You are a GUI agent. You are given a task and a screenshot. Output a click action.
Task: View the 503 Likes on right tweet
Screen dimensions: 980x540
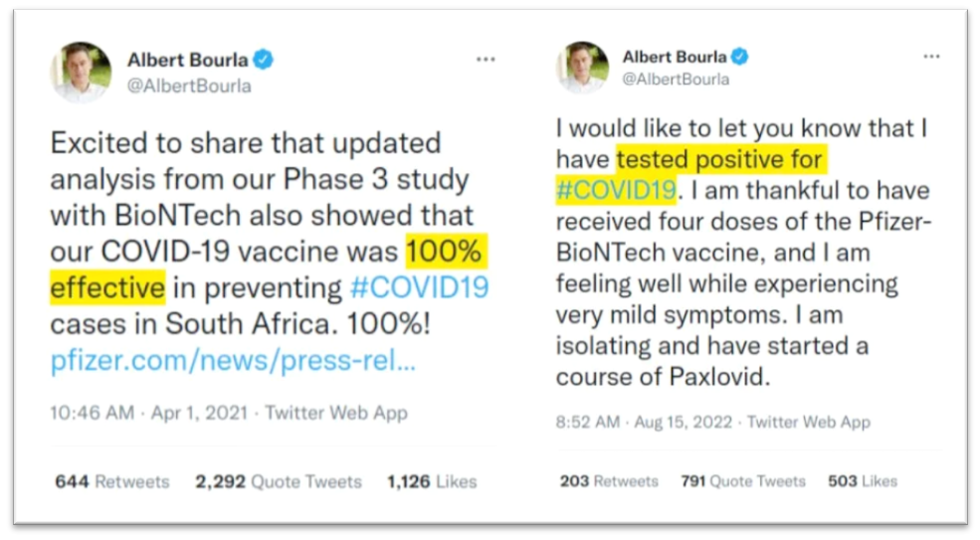click(863, 481)
